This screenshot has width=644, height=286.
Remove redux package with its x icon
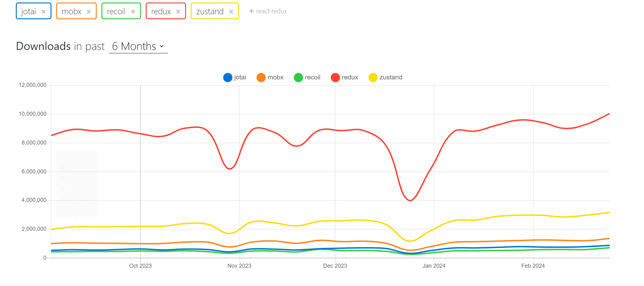tap(178, 11)
